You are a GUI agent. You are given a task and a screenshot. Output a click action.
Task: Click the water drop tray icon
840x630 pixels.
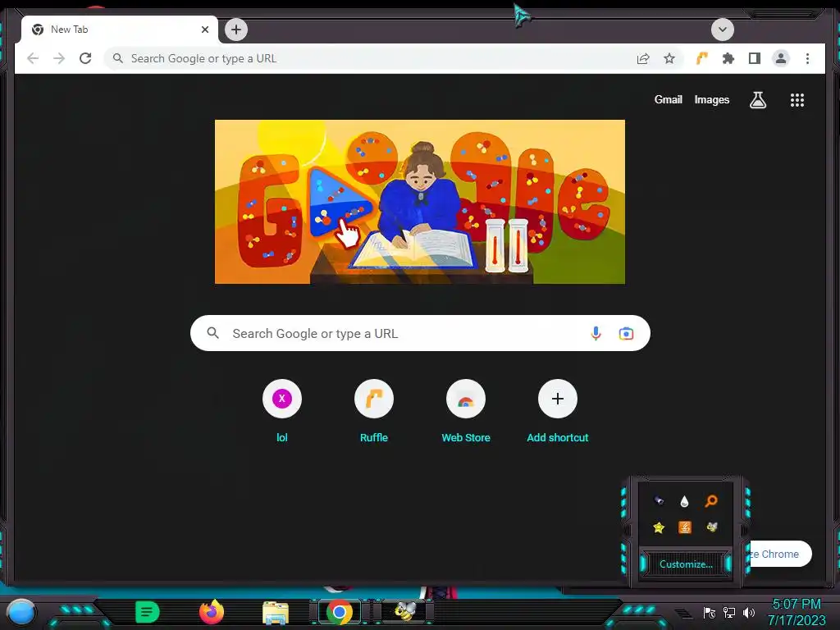pyautogui.click(x=684, y=501)
